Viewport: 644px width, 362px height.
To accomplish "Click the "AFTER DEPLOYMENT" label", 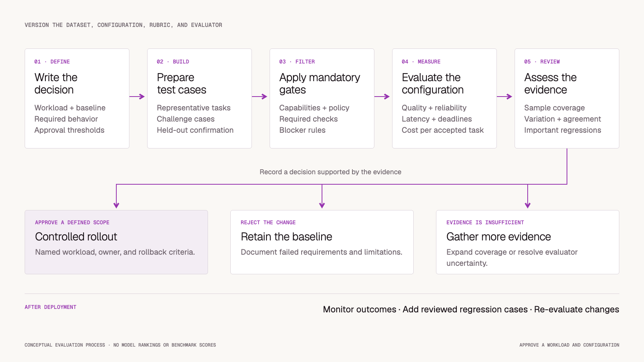I will 50,307.
